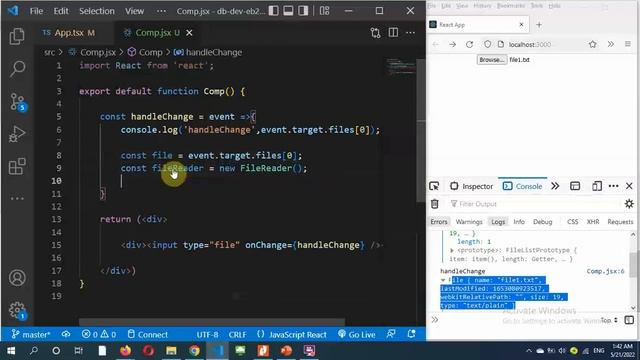Synchronize changes cloud icon in status bar
Screen dimensions: 640x360
tap(66, 335)
